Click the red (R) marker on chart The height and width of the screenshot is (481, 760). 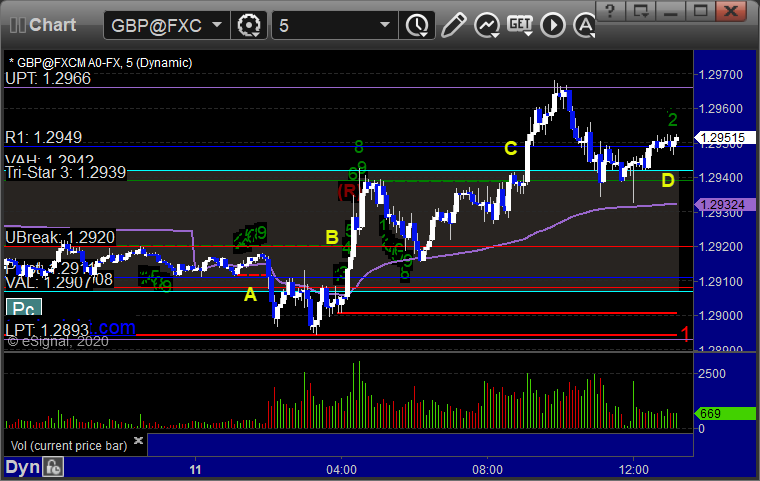tap(347, 191)
